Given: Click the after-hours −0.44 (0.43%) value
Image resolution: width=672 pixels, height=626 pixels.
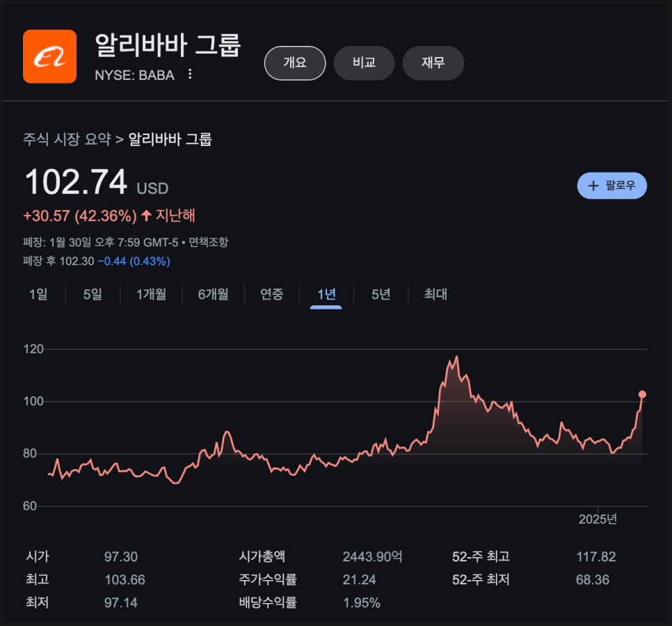Looking at the screenshot, I should click(134, 261).
